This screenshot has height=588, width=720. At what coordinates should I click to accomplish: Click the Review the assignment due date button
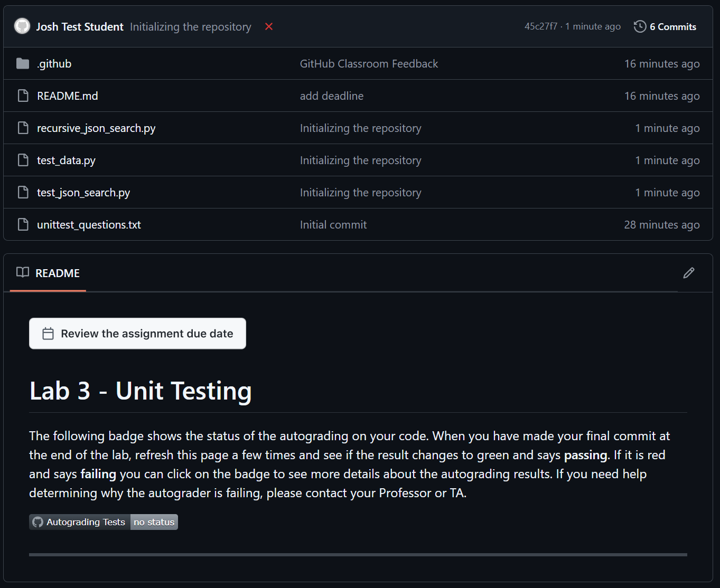click(137, 333)
